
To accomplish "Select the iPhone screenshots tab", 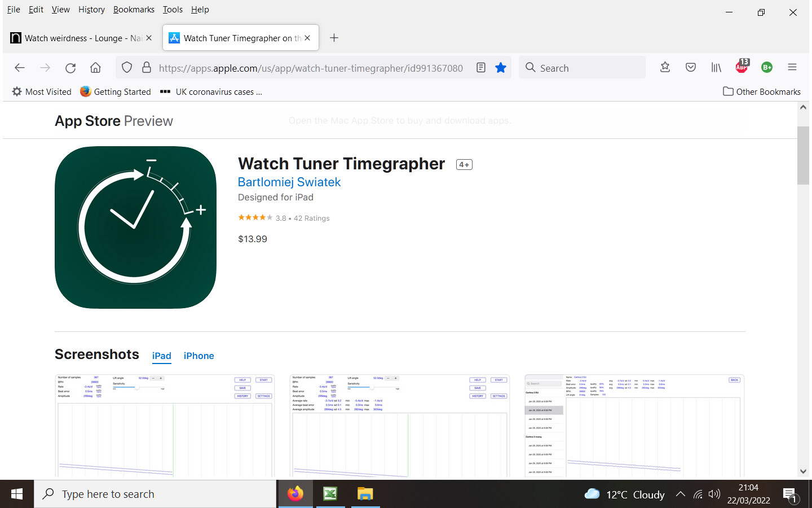I will pyautogui.click(x=198, y=356).
